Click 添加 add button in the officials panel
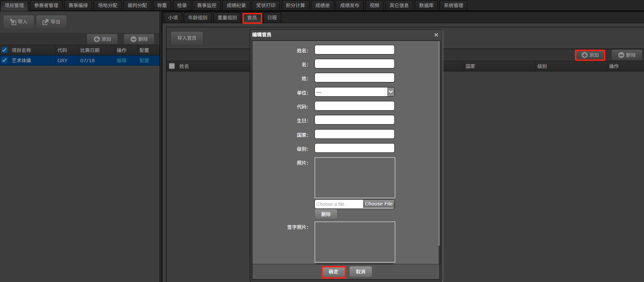Viewport: 644px width, 282px height. pyautogui.click(x=590, y=55)
